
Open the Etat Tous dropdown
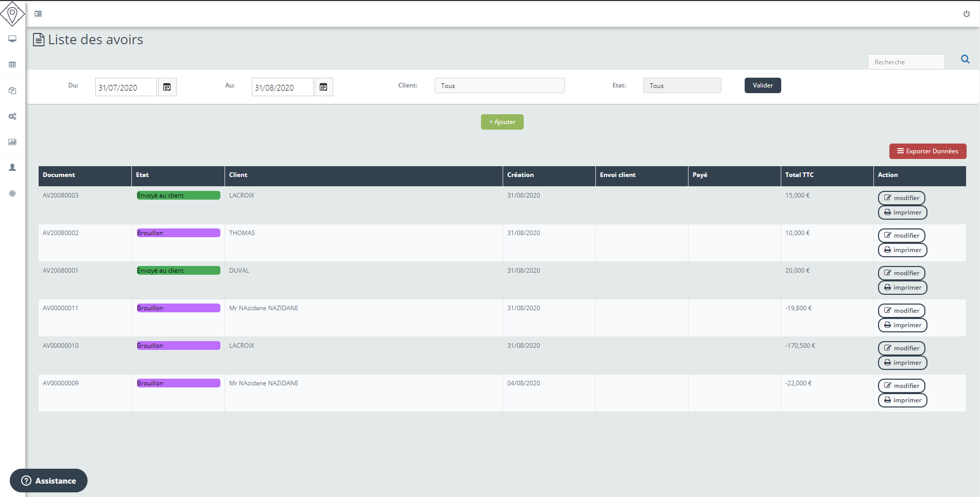[x=682, y=85]
